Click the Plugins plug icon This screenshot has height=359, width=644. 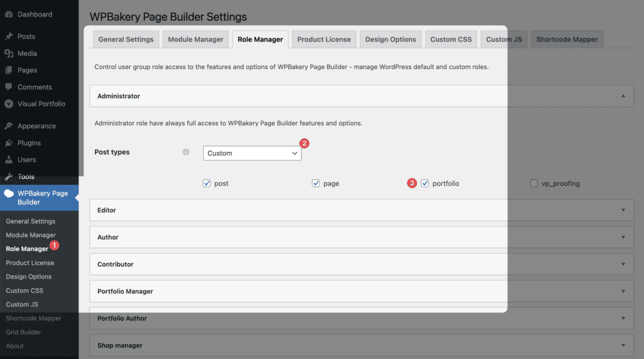tap(9, 143)
